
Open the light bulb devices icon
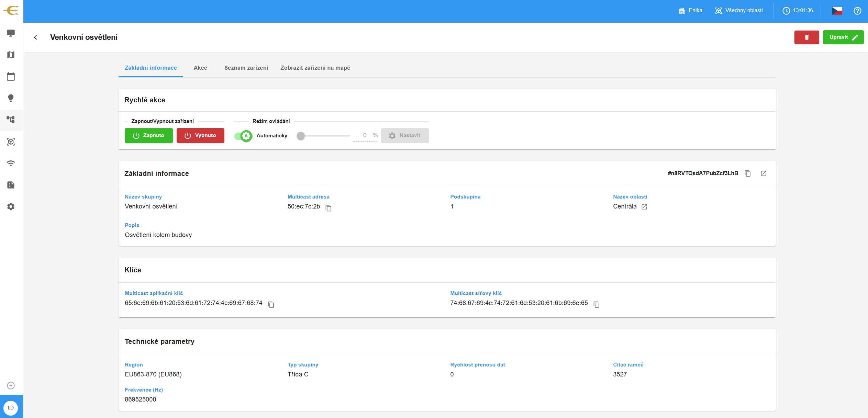pos(11,98)
